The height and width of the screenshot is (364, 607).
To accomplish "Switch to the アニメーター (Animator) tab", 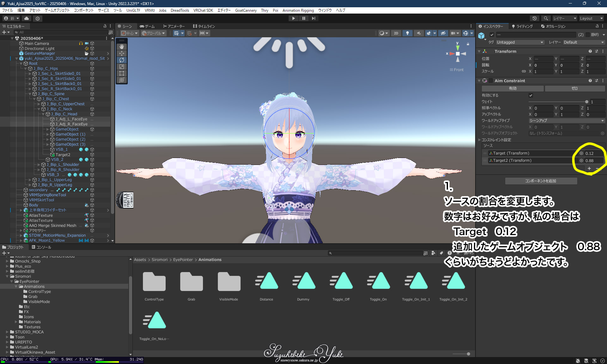I will 174,26.
